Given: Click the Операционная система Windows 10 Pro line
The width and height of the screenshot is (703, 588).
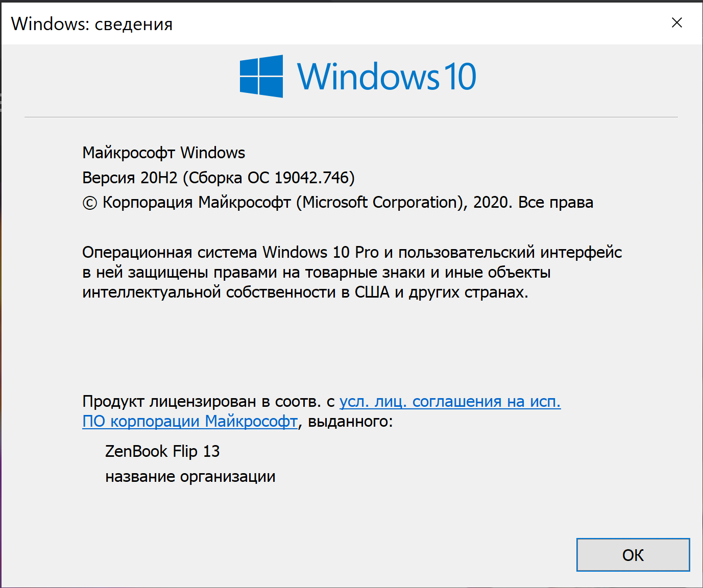Looking at the screenshot, I should click(352, 252).
